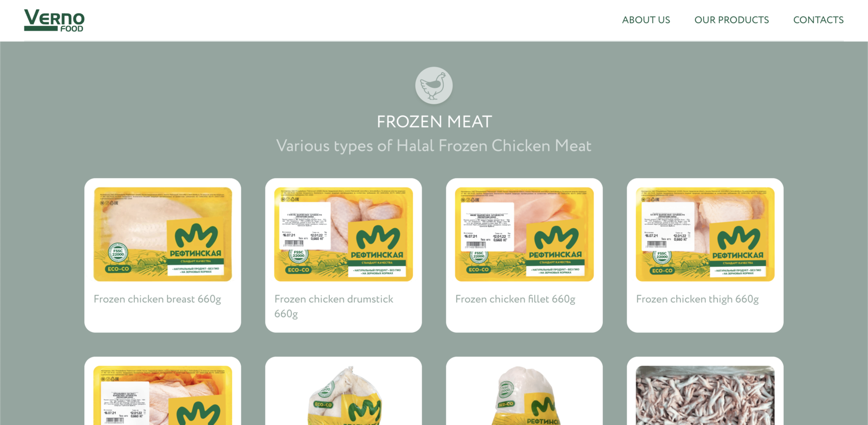Click the Frozen chicken breast product card
Screen dimensions: 868x425
click(x=162, y=255)
